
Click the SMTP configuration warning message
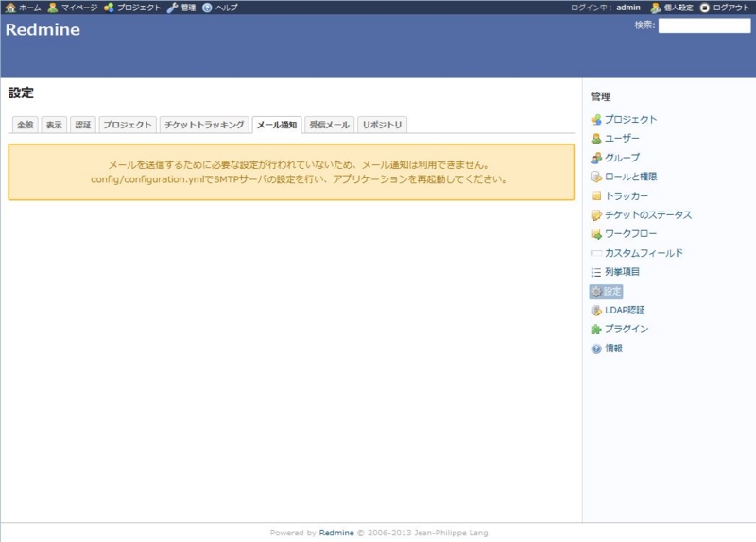click(x=291, y=172)
